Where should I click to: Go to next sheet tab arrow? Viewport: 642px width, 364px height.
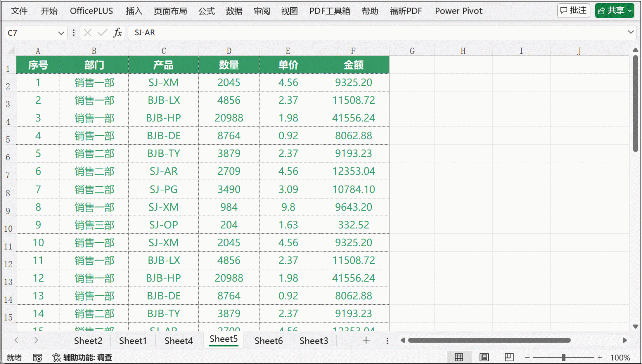coord(36,341)
